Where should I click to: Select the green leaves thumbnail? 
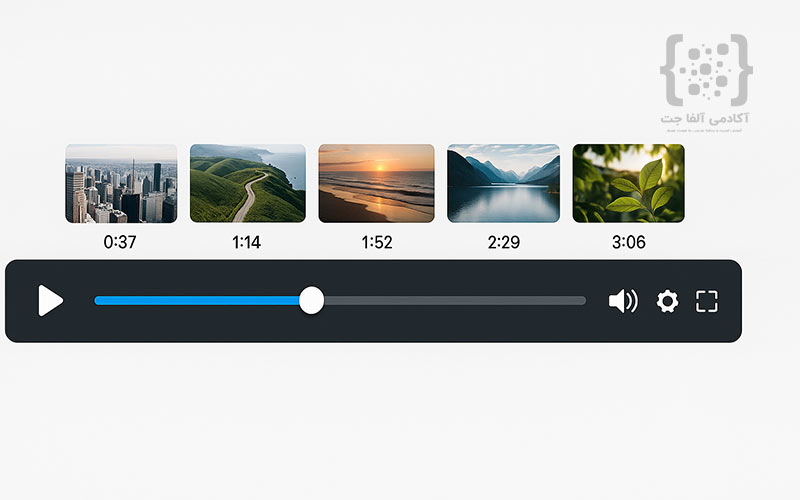point(629,183)
